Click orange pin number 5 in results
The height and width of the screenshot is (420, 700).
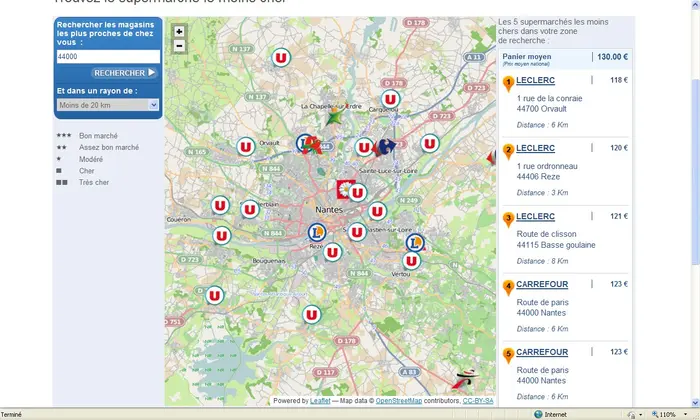[x=508, y=355]
